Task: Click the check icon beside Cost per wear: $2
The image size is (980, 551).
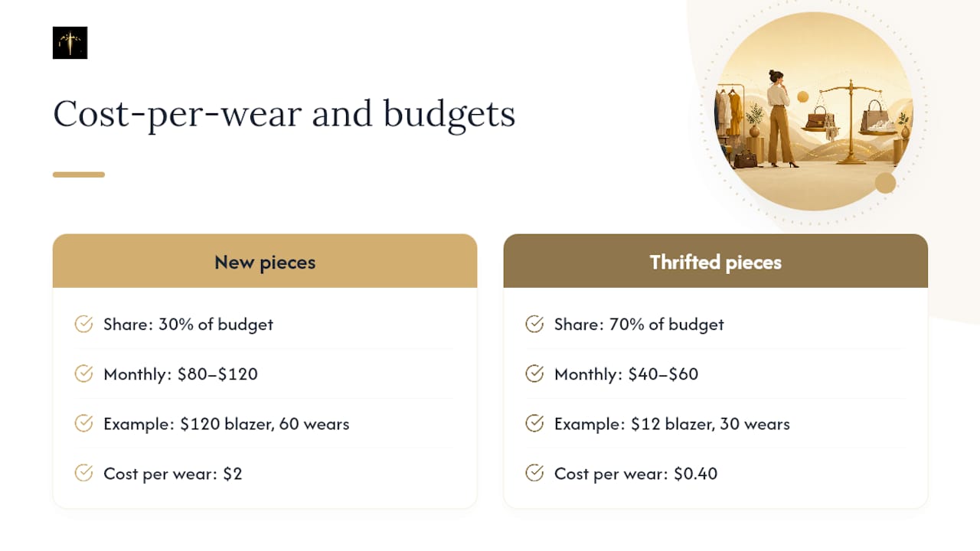Action: 83,474
